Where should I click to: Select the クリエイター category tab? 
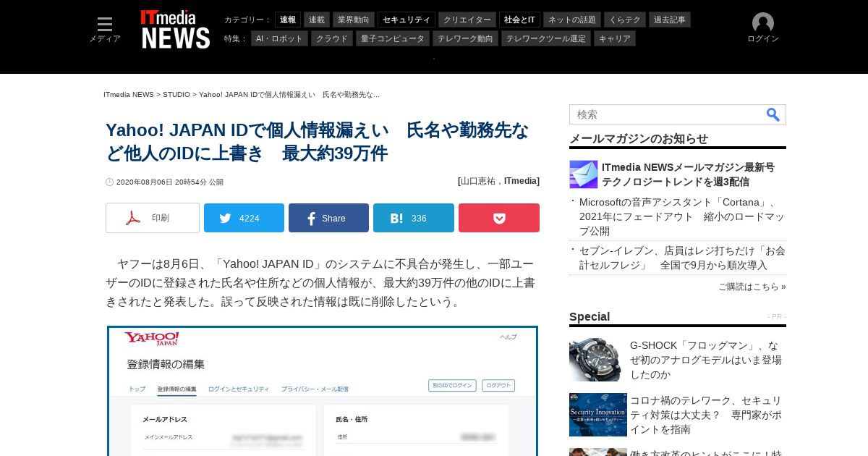point(467,20)
